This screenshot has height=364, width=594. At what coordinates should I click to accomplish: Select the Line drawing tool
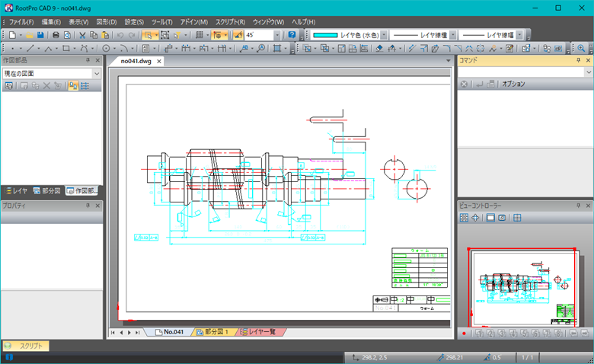(30, 49)
